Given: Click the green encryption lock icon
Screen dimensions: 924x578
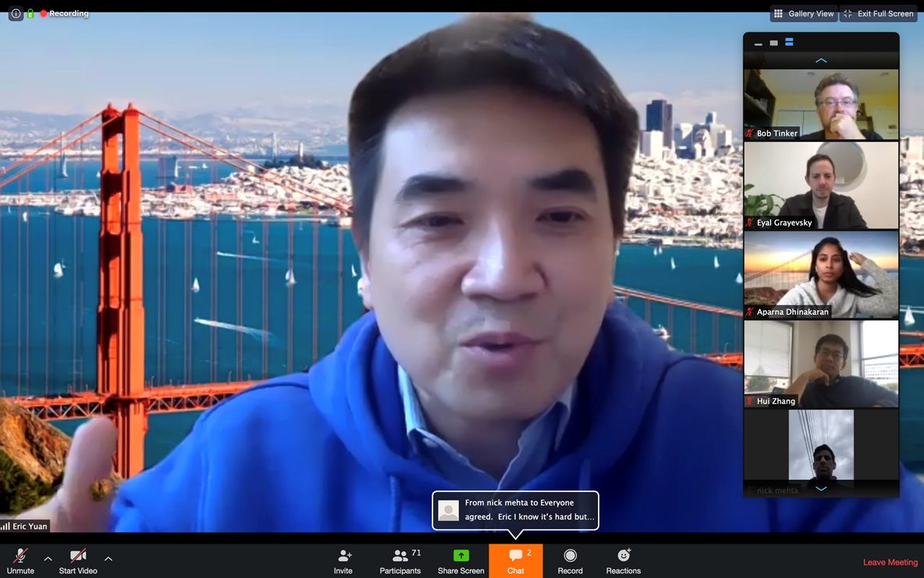Looking at the screenshot, I should pos(30,13).
